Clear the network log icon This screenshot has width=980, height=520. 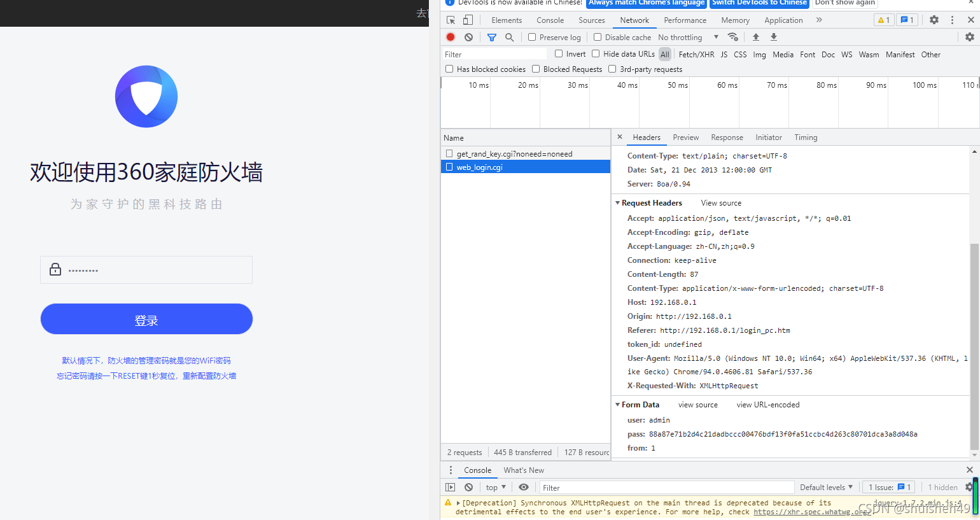468,38
